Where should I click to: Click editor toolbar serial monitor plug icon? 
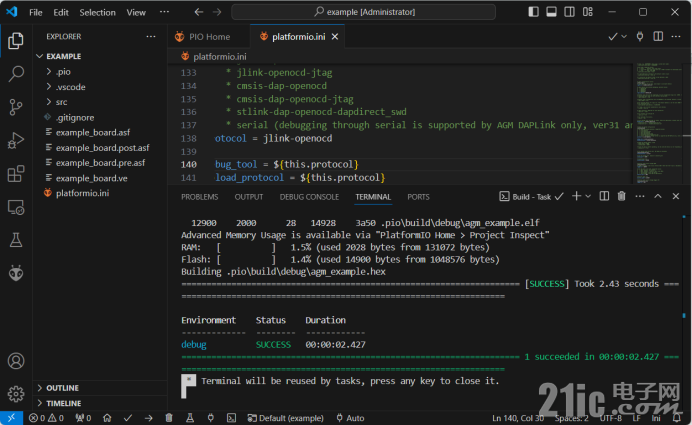coord(640,37)
